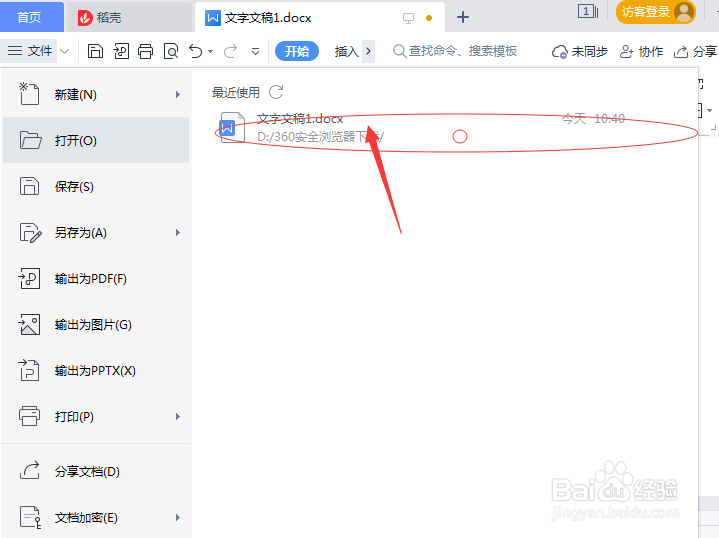Expand the 打印(P) submenu arrow
Viewport: 719px width, 538px height.
tap(178, 416)
